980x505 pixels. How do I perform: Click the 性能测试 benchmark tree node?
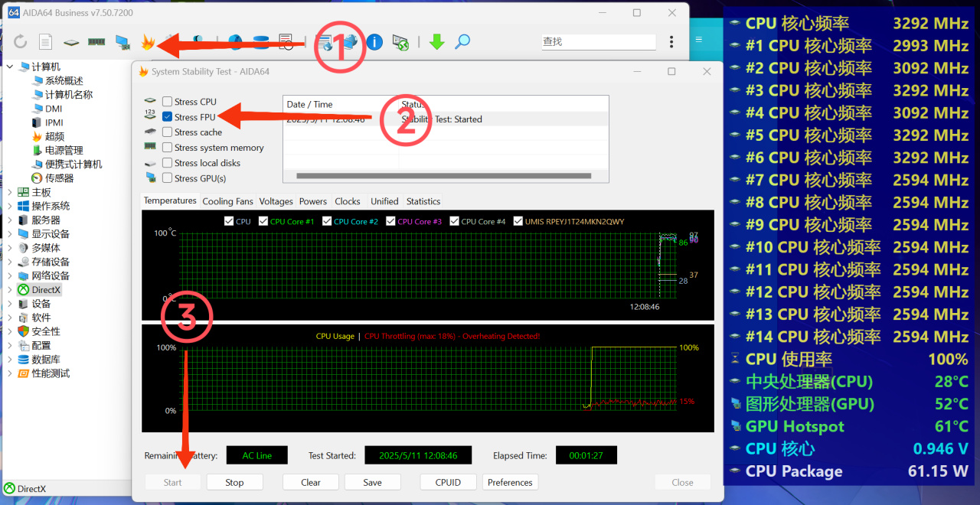click(x=51, y=373)
